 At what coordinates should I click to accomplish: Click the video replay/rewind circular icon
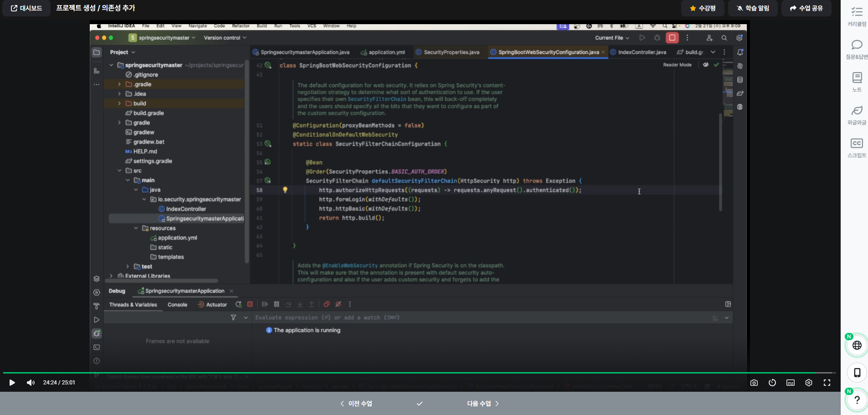click(772, 383)
